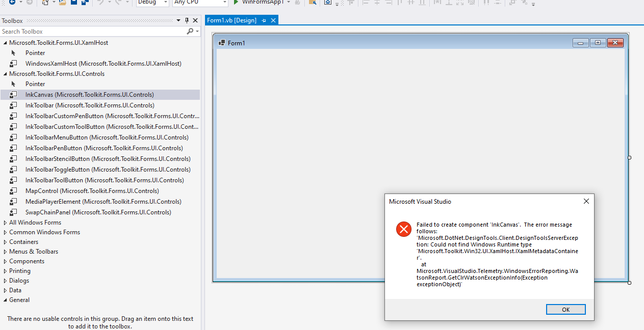Collapse the Microsoft.Toolkit.Forms.UI.Controls group
The width and height of the screenshot is (644, 330).
pos(5,74)
